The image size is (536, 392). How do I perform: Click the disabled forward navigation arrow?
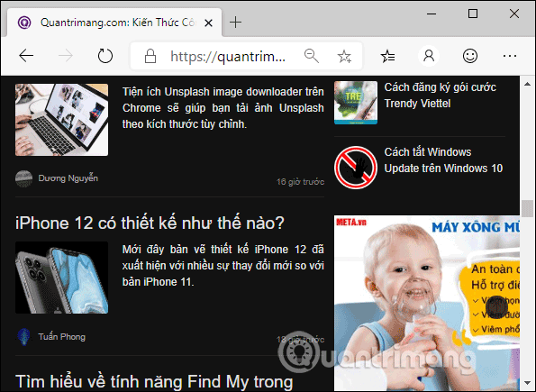click(65, 56)
